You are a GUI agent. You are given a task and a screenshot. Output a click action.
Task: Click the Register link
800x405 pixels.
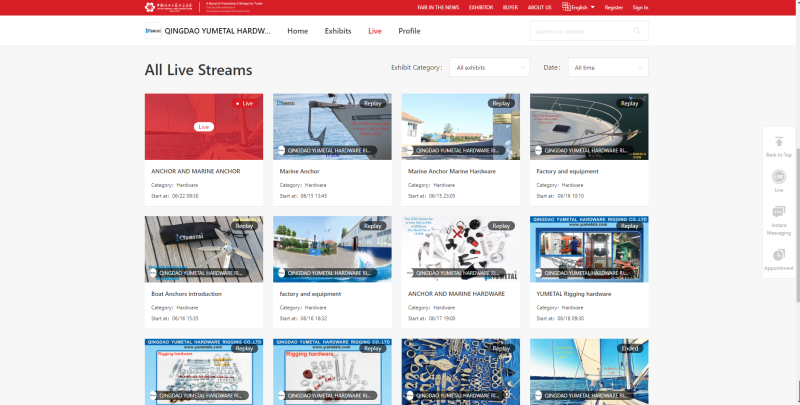coord(613,7)
